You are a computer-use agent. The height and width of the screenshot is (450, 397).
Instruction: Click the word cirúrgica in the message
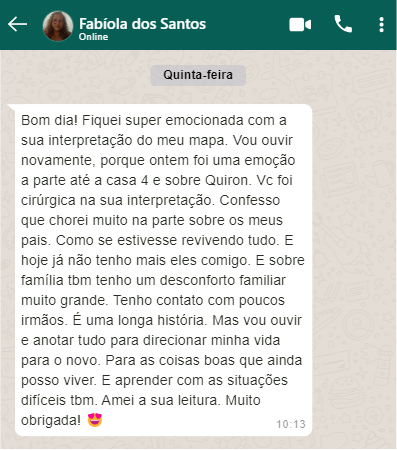coord(48,201)
